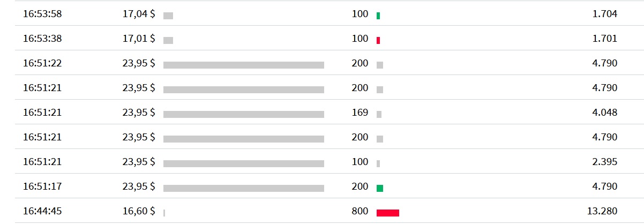Click the turnover value 1.704
Screen dimensions: 644x224
coord(605,14)
